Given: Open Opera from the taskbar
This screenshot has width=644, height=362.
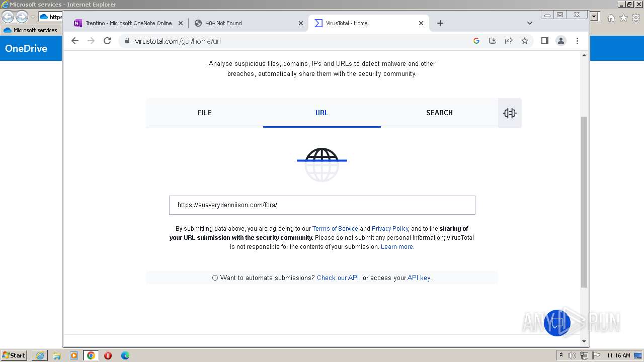Looking at the screenshot, I should 108,355.
